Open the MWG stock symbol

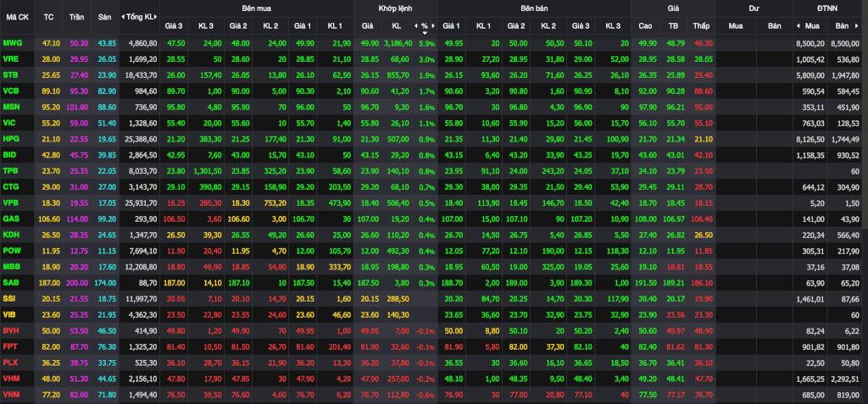(x=11, y=42)
